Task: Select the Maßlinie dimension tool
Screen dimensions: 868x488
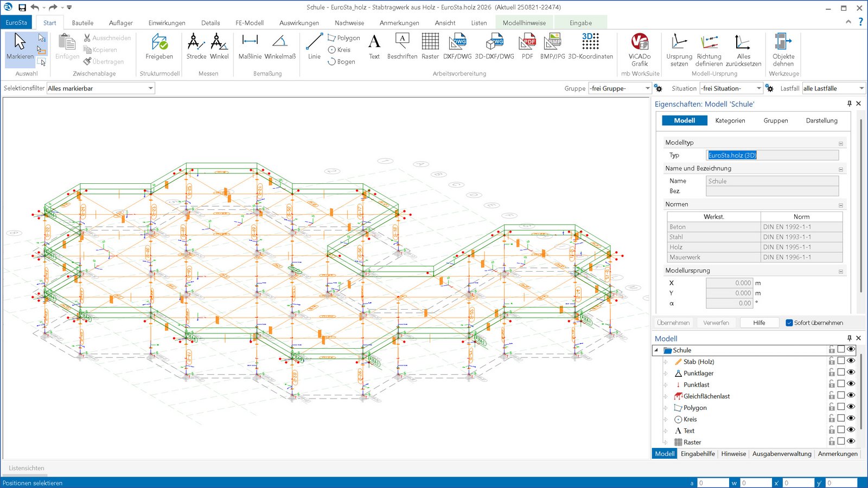Action: click(x=250, y=47)
